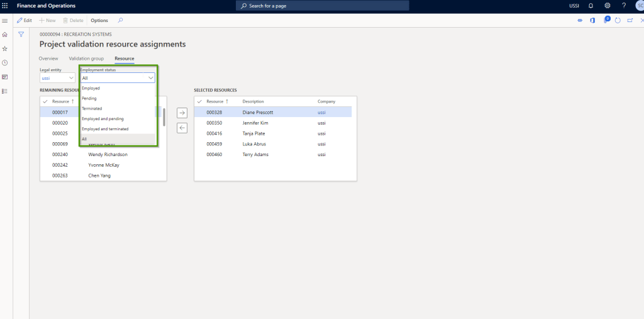Click the help question mark icon

[623, 6]
